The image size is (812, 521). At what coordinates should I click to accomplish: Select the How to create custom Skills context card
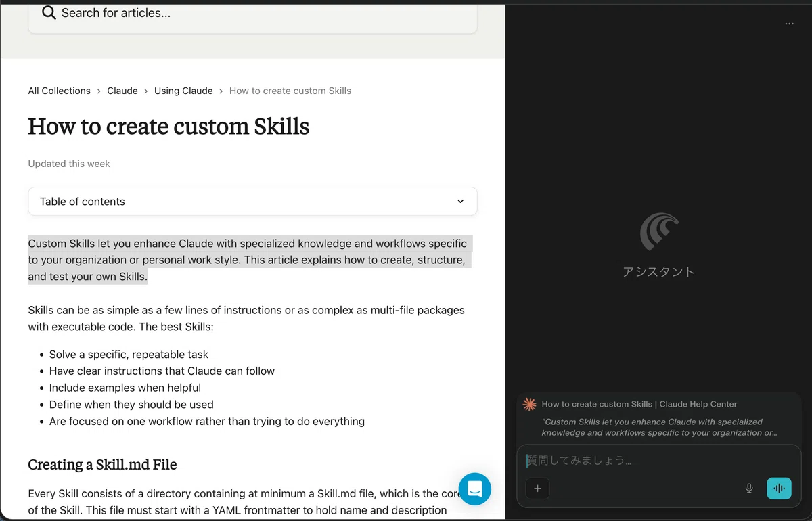pos(658,417)
